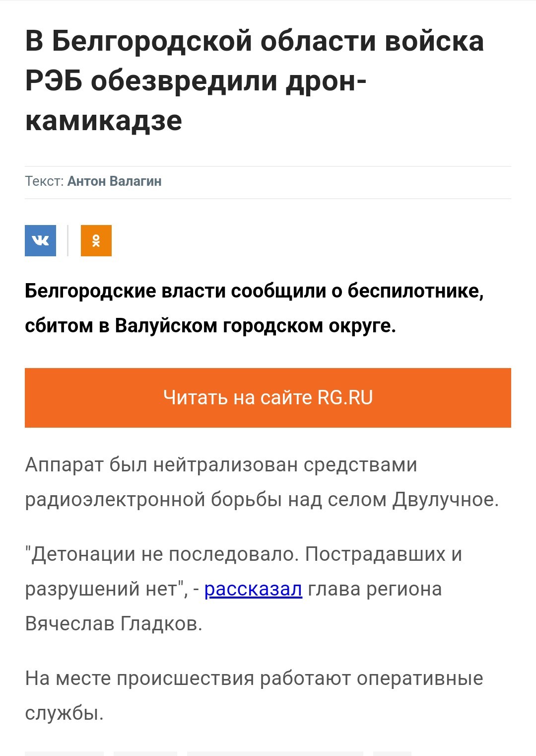
Task: Click the Текст: label before author name
Action: click(x=45, y=181)
